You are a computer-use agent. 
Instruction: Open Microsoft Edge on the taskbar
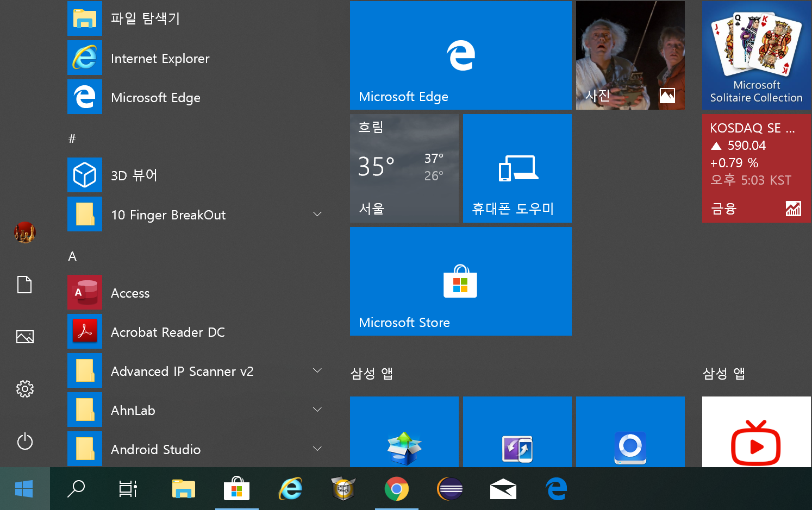click(x=557, y=489)
